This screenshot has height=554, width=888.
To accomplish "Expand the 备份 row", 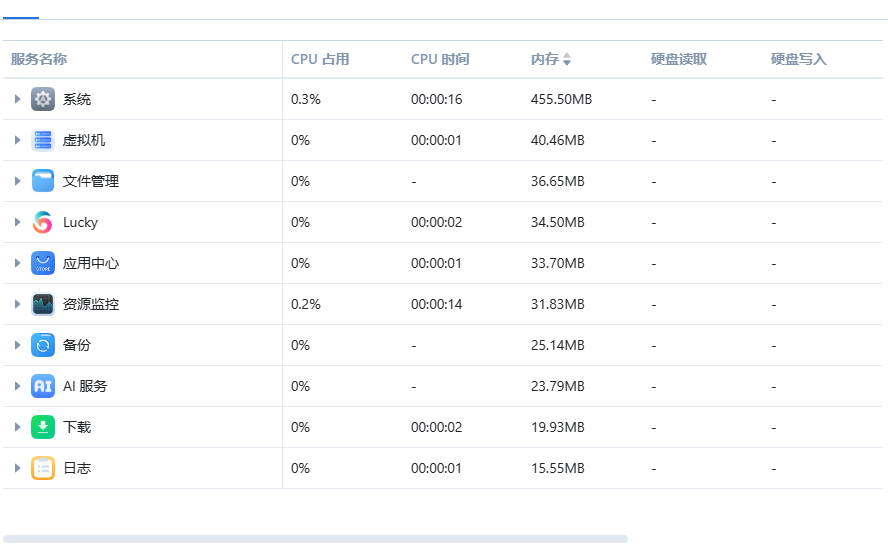I will click(x=18, y=345).
